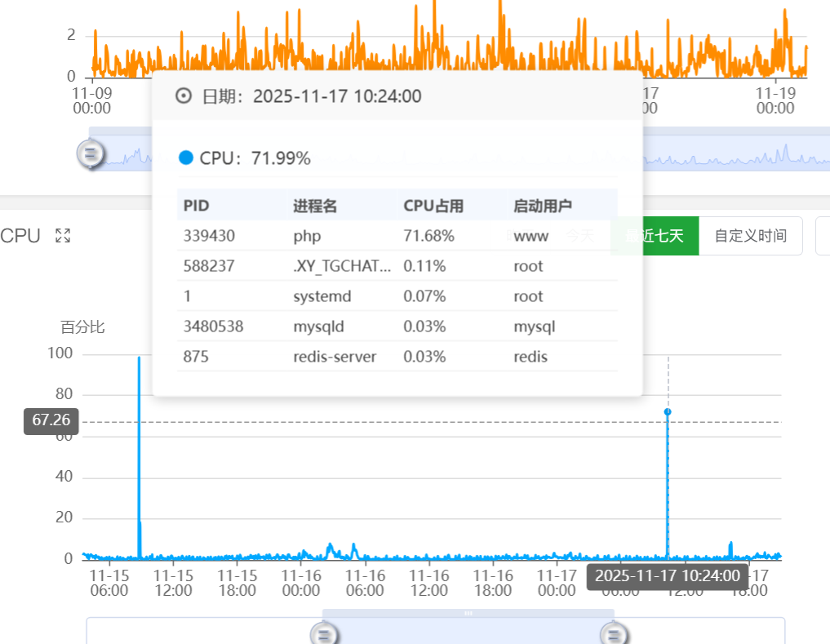Click the grip at top of CPU zoom window

pos(468,612)
